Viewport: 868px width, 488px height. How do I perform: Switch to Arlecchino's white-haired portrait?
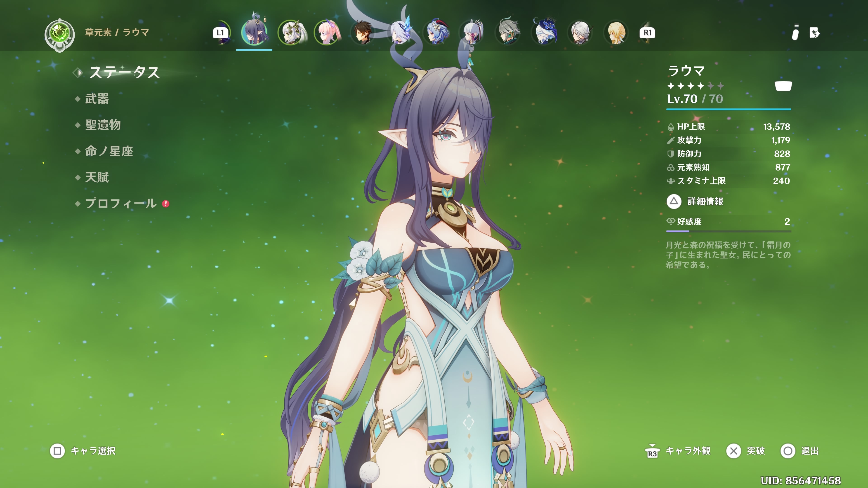pos(580,32)
